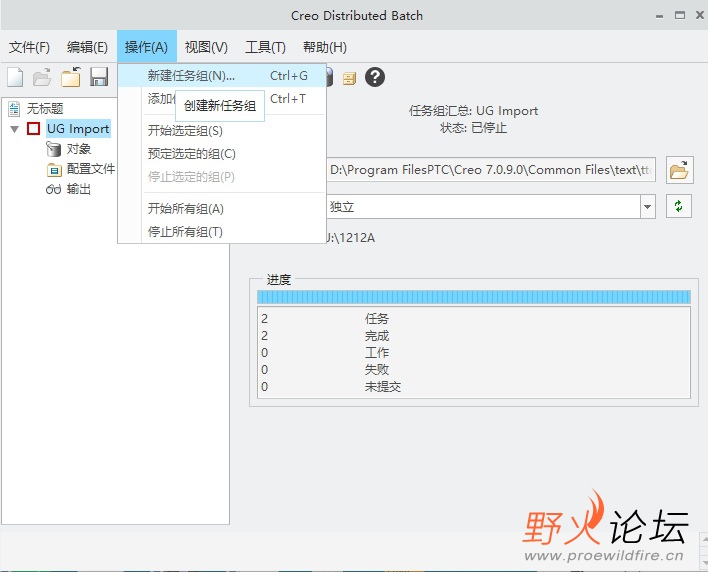Click the Ctrl+T shortcut menu row
Image resolution: width=708 pixels, height=572 pixels.
[x=222, y=98]
